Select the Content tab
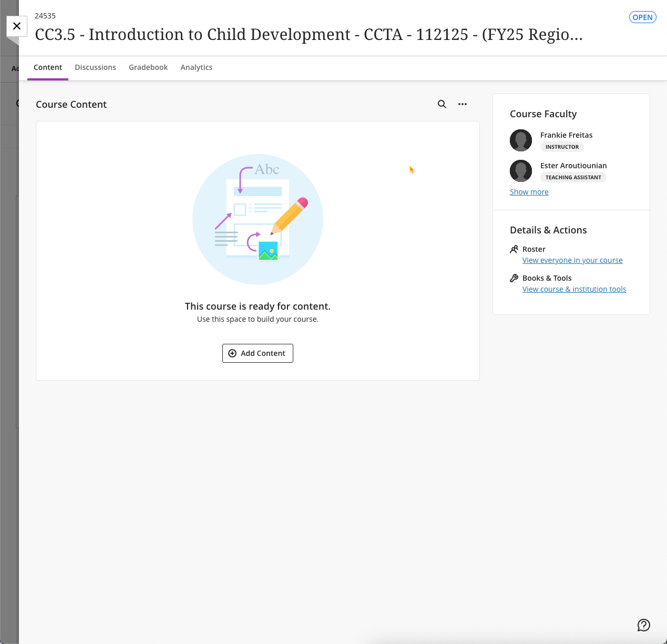The width and height of the screenshot is (667, 644). pyautogui.click(x=48, y=67)
